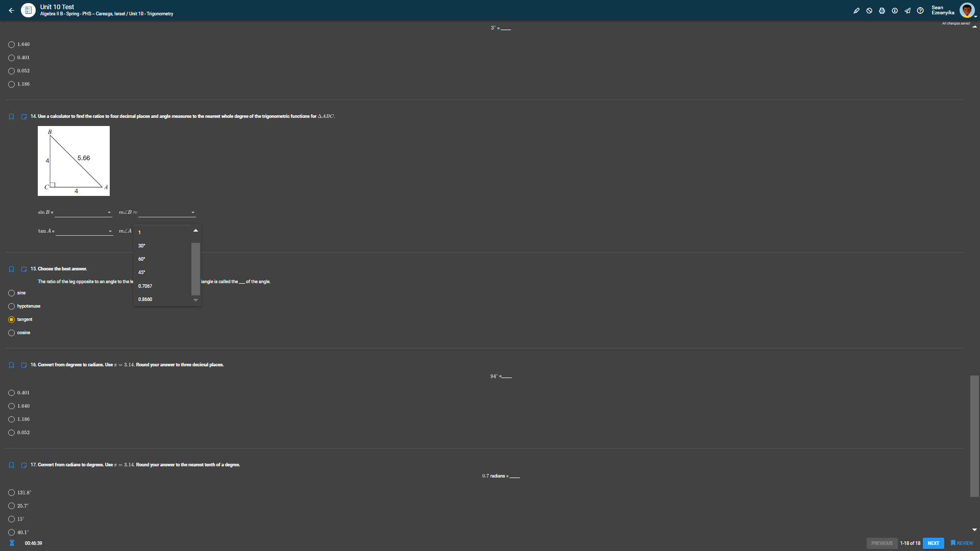Open the m∠B angle dropdown

tap(166, 213)
